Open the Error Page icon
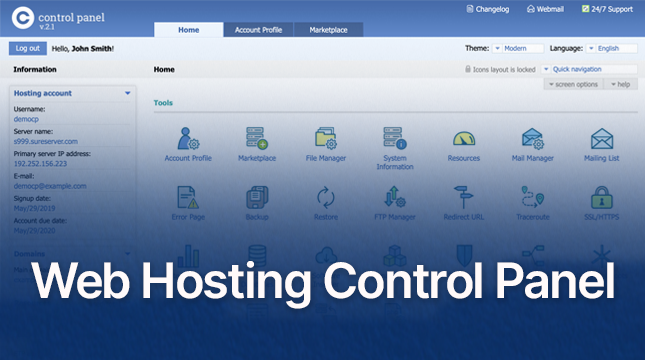This screenshot has width=645, height=360. click(x=188, y=197)
